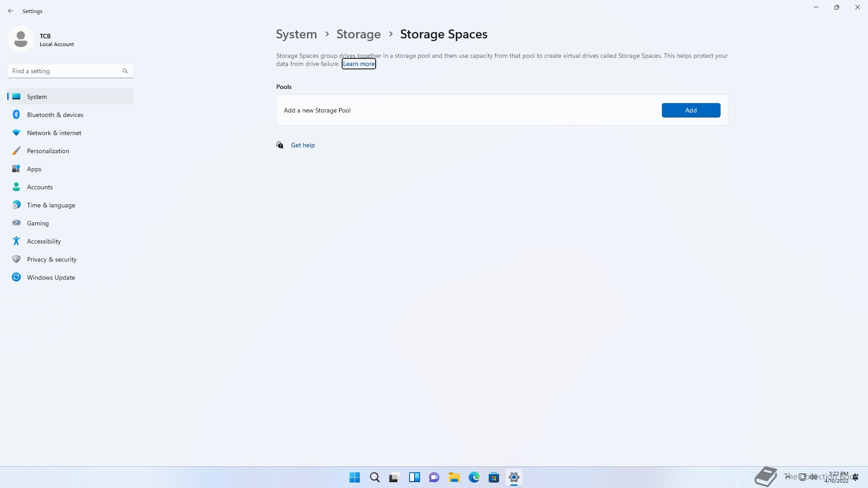Select System in the sidebar
The image size is (868, 488).
pyautogui.click(x=71, y=97)
